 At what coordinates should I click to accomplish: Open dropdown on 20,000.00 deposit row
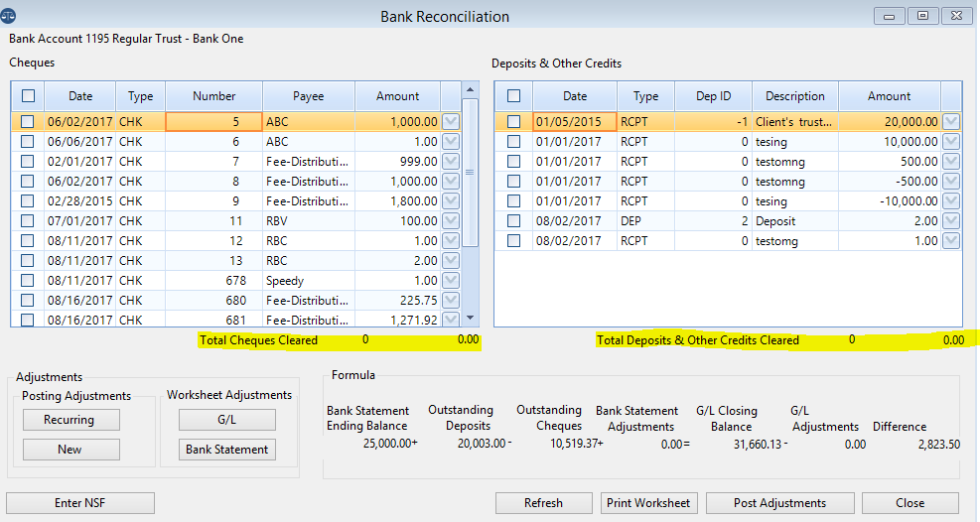(x=951, y=122)
